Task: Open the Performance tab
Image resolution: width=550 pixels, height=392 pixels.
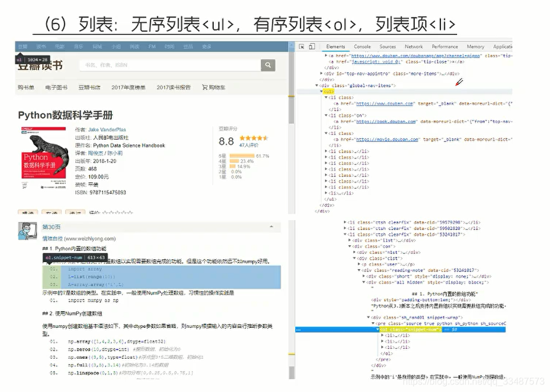Action: [445, 47]
